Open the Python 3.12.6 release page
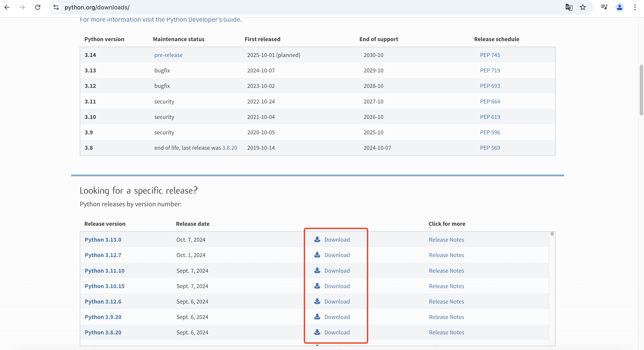 [x=103, y=301]
